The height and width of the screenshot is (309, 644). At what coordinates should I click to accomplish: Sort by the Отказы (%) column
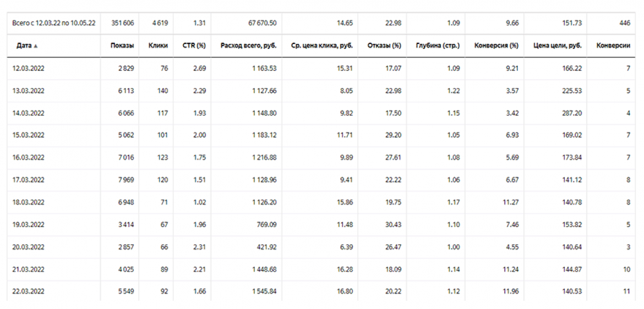click(x=384, y=46)
